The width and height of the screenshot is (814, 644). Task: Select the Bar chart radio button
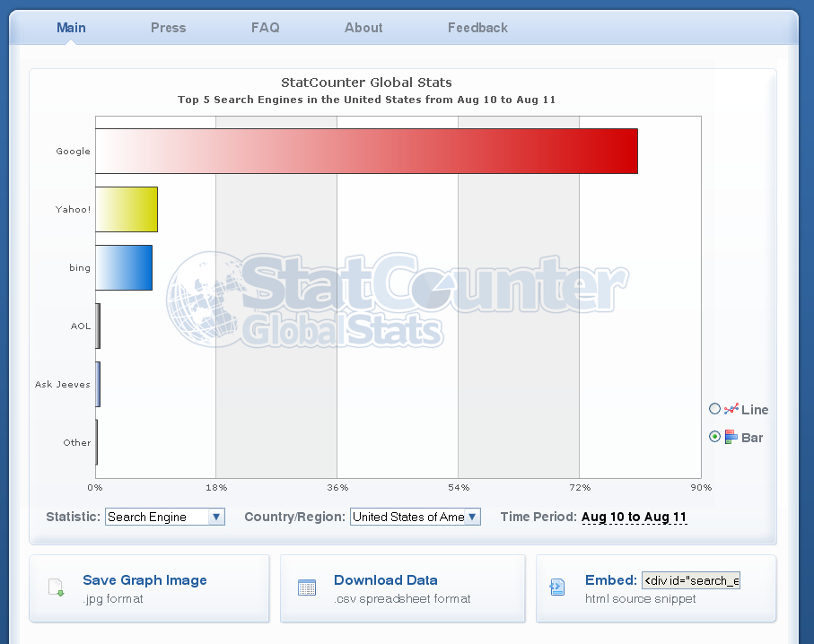pyautogui.click(x=715, y=437)
